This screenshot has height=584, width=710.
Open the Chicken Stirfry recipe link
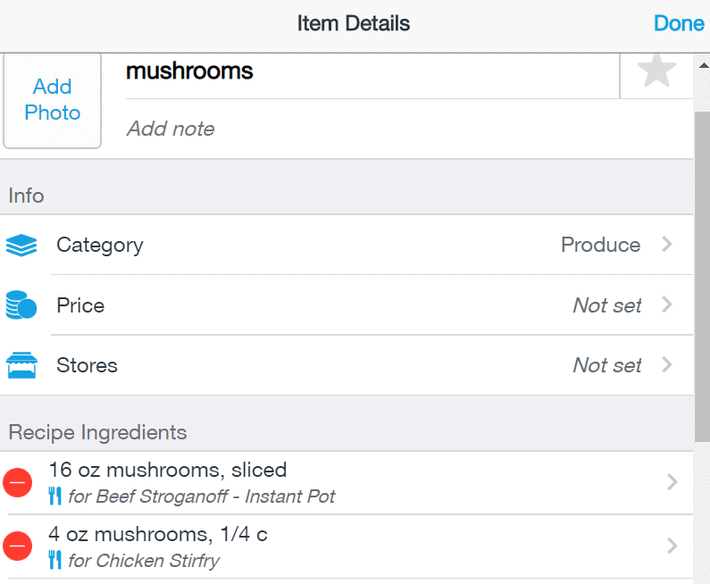click(x=144, y=561)
